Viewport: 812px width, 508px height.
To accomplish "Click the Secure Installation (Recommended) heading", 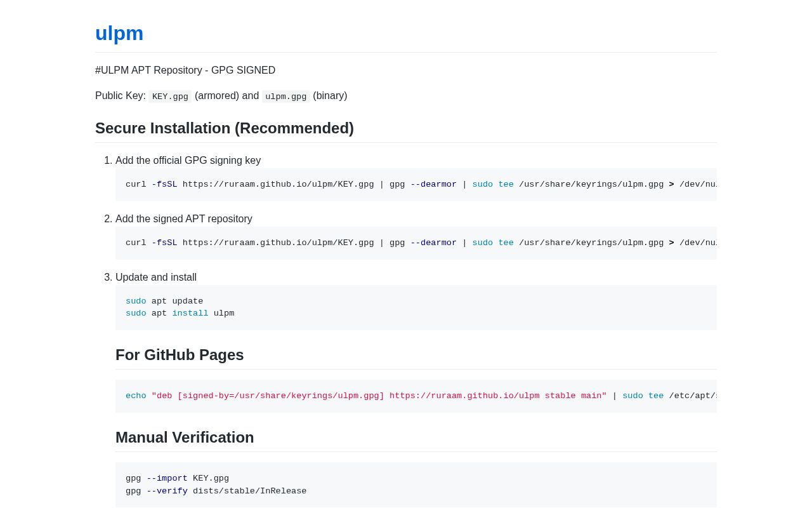I will pos(225,128).
